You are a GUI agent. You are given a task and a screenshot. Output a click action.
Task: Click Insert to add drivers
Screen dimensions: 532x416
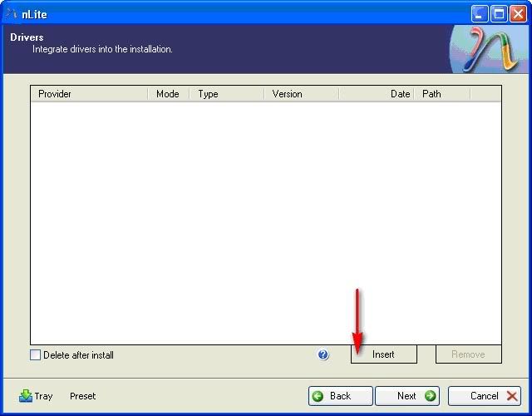[384, 354]
